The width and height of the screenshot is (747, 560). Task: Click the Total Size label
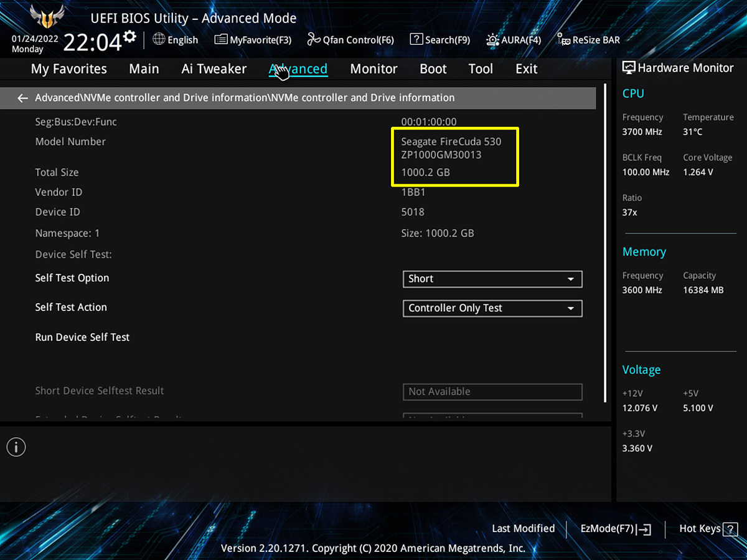[x=57, y=172]
